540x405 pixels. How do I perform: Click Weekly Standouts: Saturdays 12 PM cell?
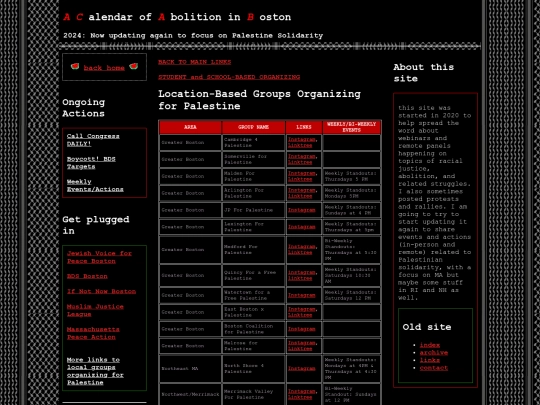(352, 295)
